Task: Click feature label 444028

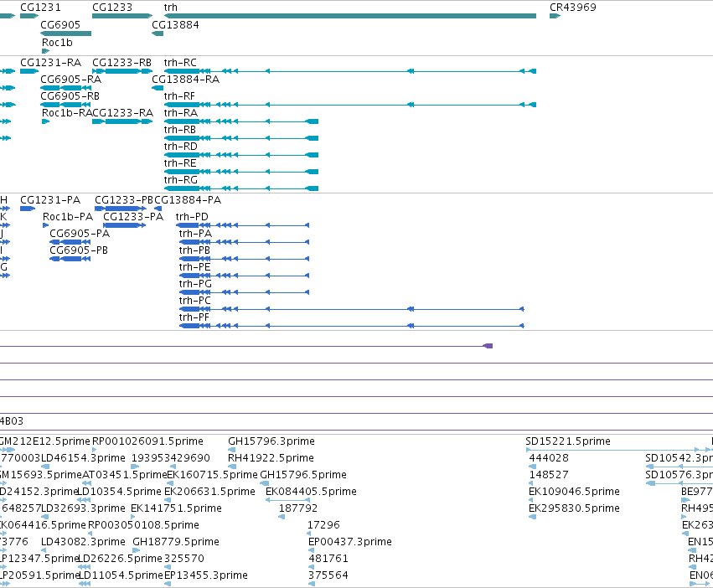Action: pyautogui.click(x=549, y=458)
